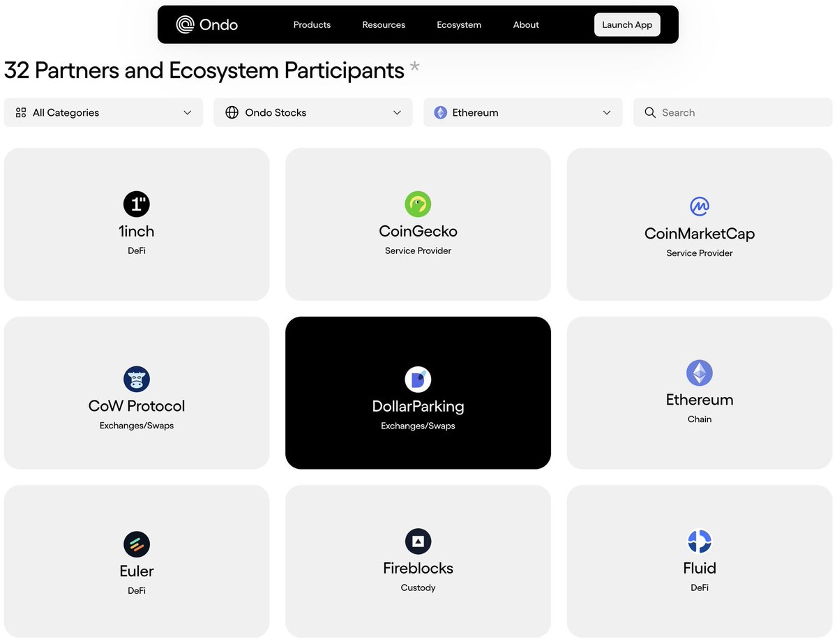Screen dimensions: 837x644
Task: Open the Ondo Stocks product dropdown
Action: tap(313, 112)
